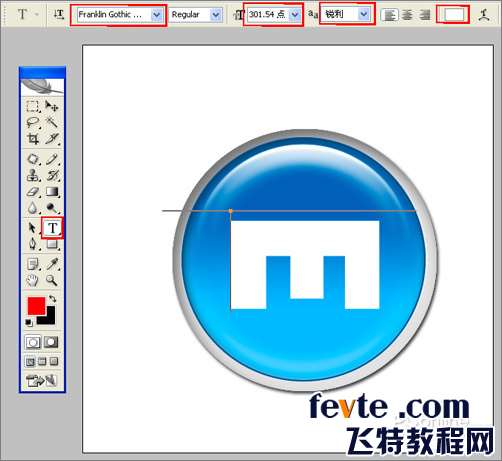Select the Pen tool
The width and height of the screenshot is (502, 461).
[33, 244]
